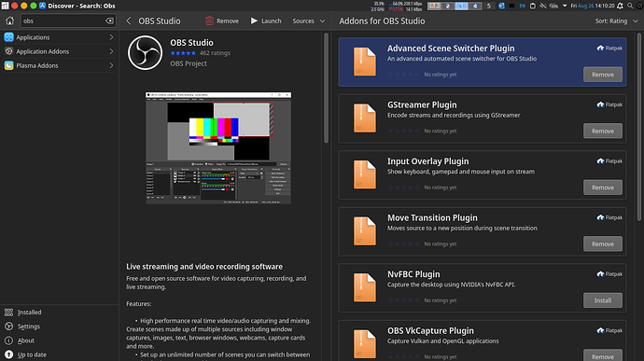The image size is (644, 361).
Task: Click the home icon beside the search box
Action: pos(10,21)
